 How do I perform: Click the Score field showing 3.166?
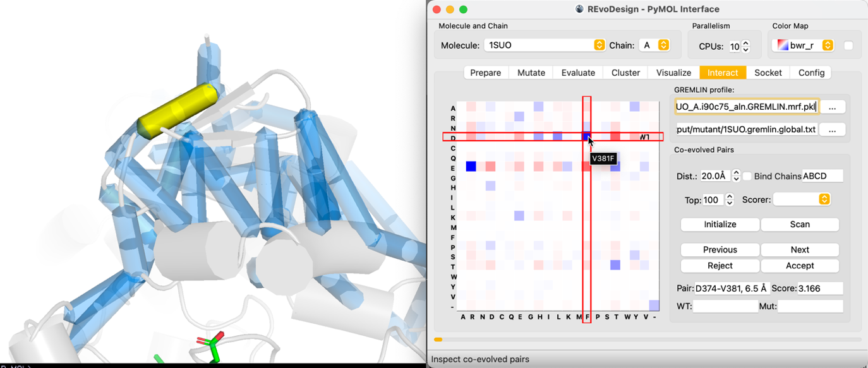(x=820, y=288)
